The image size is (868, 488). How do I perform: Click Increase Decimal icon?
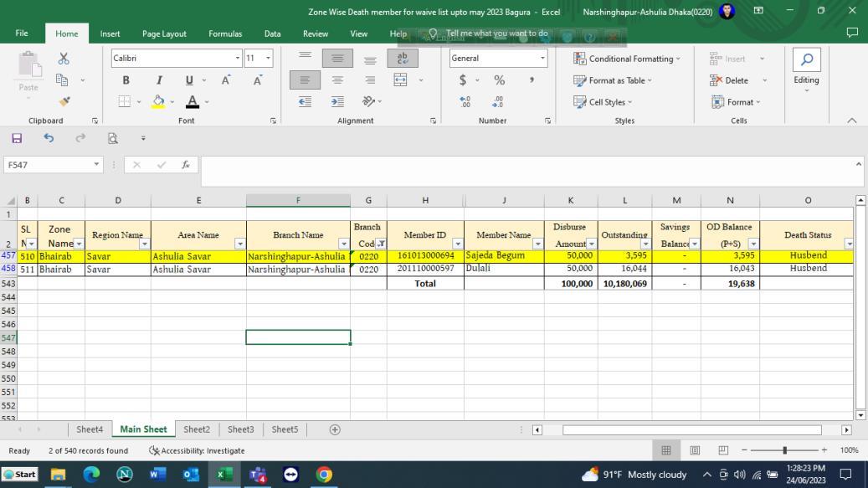pyautogui.click(x=465, y=102)
